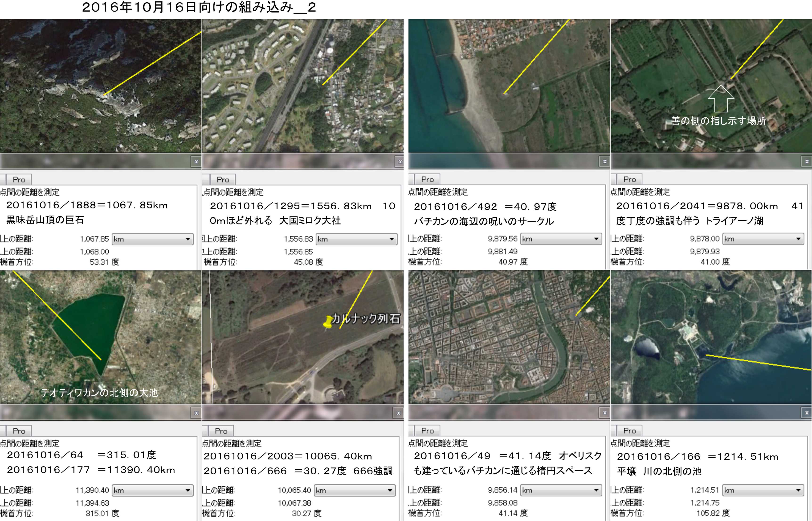Select the Pro tab above カルナック 666強調 panel
This screenshot has width=812, height=521.
[x=221, y=431]
